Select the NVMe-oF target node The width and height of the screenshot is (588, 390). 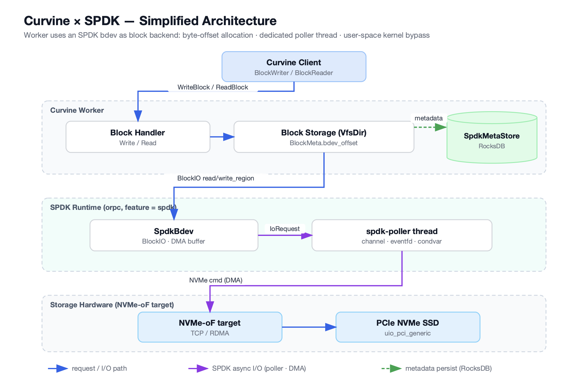[x=210, y=327]
